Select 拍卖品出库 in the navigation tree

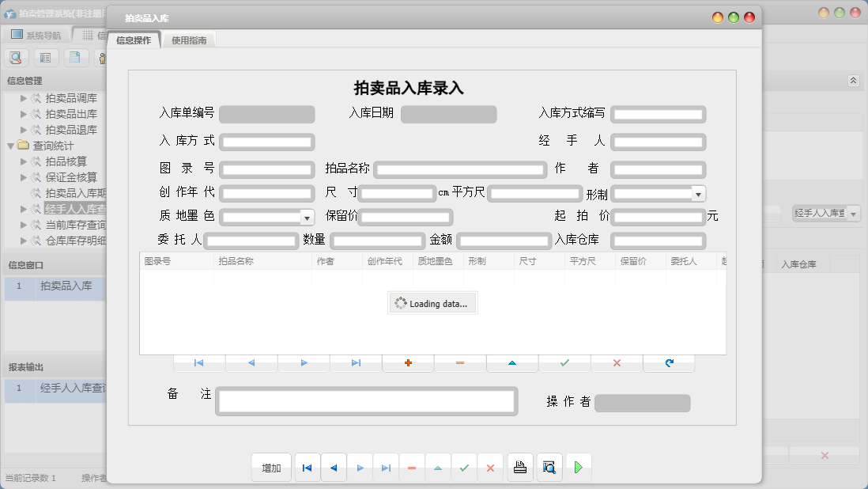[71, 114]
